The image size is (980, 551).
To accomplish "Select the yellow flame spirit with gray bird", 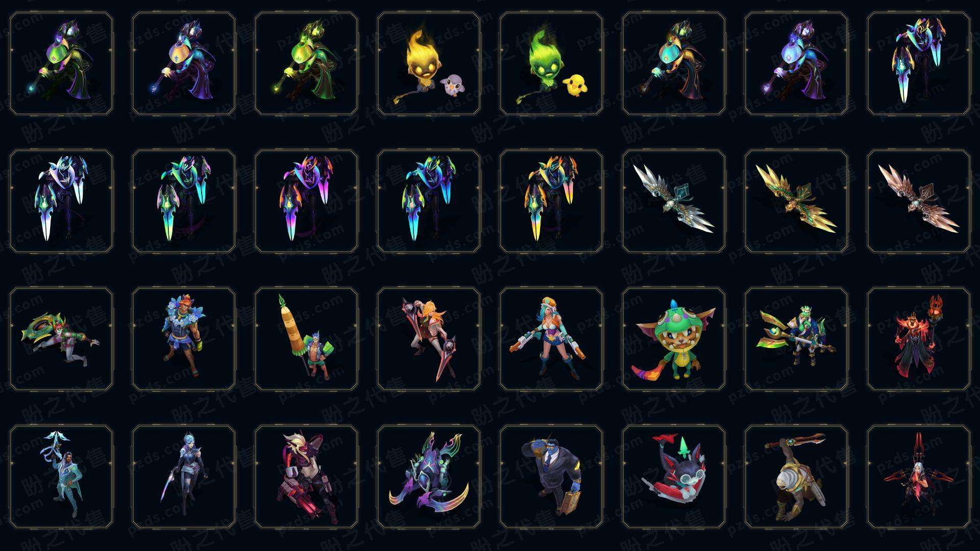I will 429,64.
